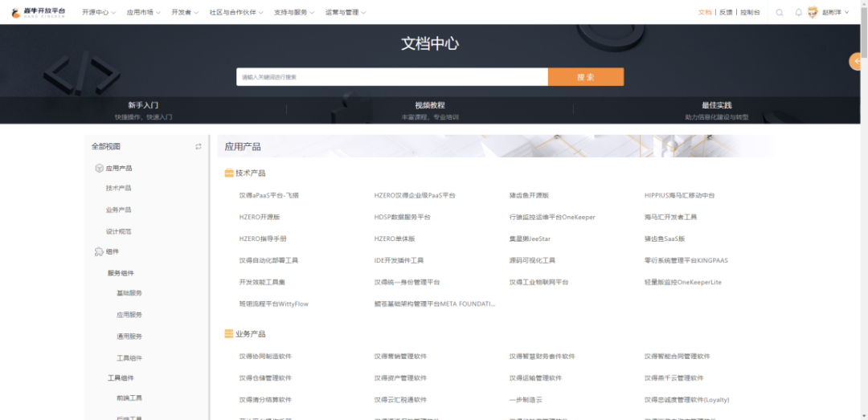Expand the 运营与管理 dropdown menu

[x=346, y=12]
